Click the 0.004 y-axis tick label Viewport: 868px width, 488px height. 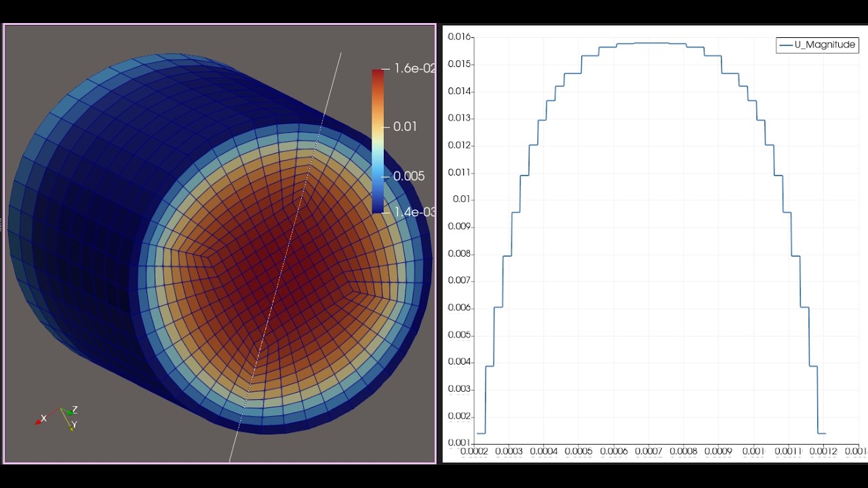point(459,362)
